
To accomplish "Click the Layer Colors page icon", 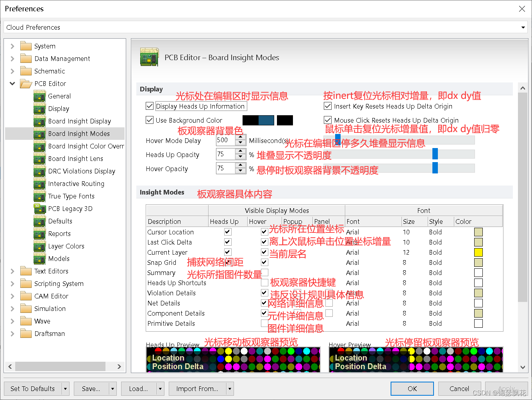I will coord(39,246).
